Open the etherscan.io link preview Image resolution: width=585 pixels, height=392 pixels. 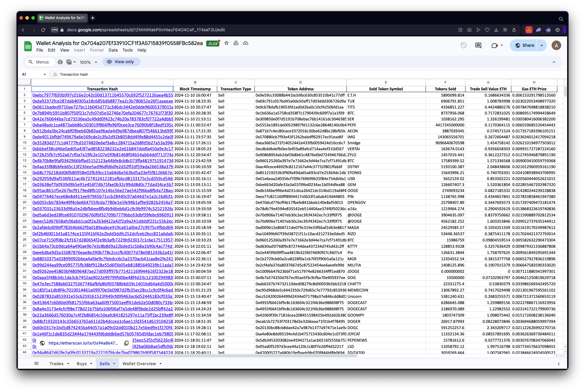(x=83, y=343)
